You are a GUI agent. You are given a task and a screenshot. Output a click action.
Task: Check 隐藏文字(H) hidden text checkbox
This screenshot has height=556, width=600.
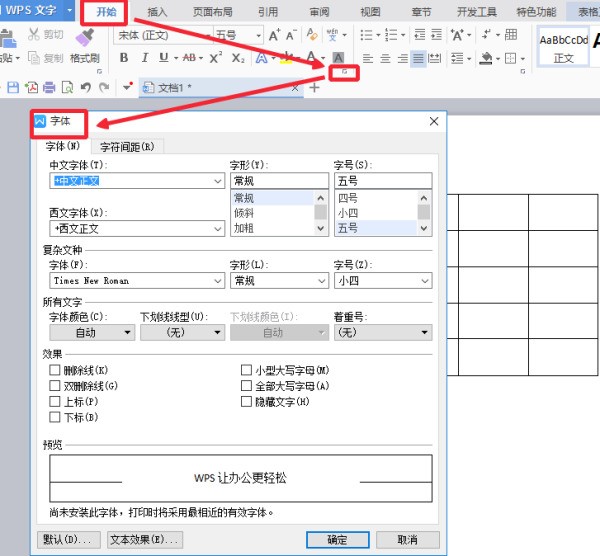[x=246, y=401]
